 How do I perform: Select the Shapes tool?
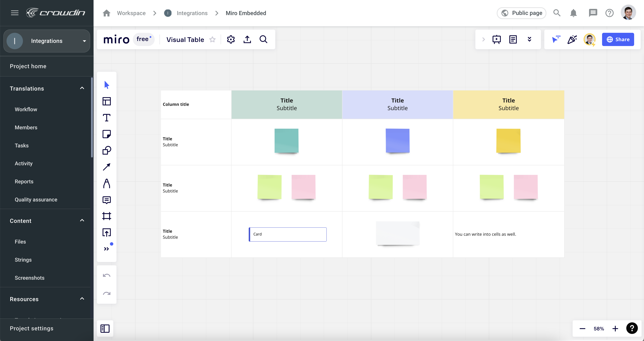tap(107, 151)
